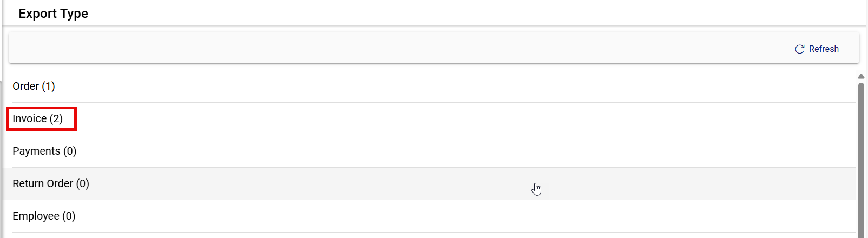Click the (0) count beside Payments
868x238 pixels.
tap(70, 151)
